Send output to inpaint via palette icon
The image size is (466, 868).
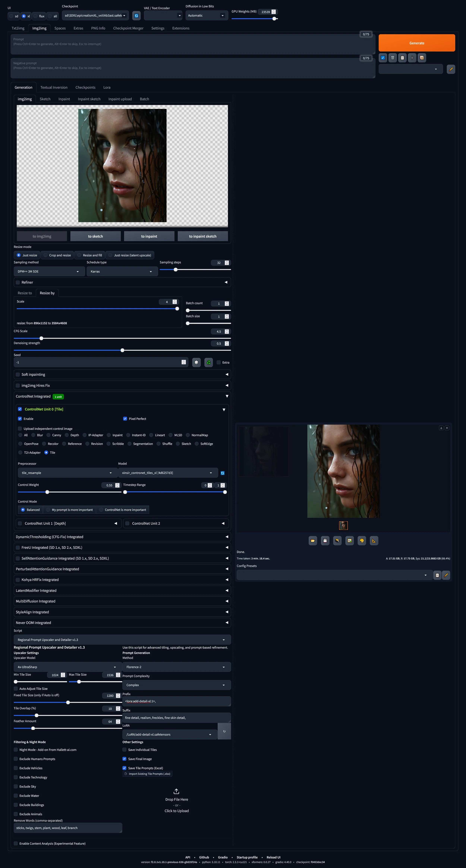(362, 541)
